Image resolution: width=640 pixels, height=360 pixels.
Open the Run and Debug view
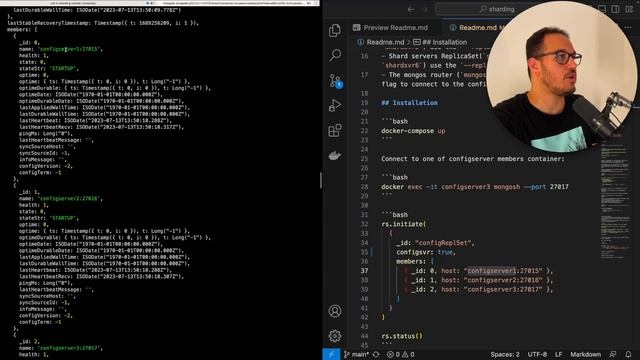point(335,105)
